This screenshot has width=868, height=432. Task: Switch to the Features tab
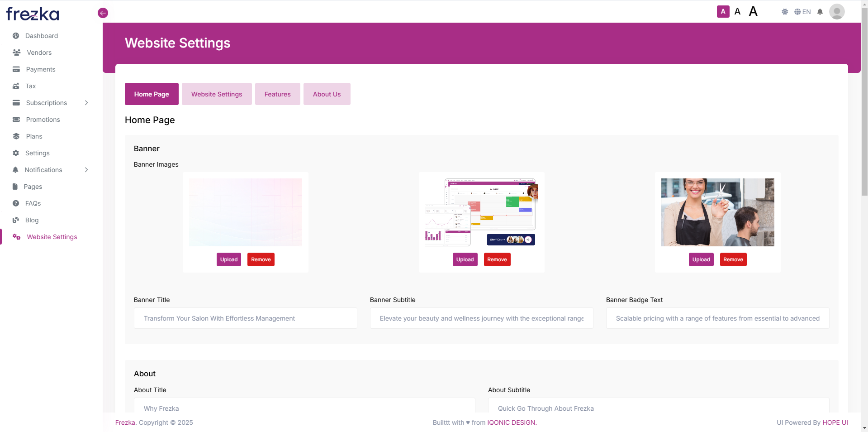[277, 94]
